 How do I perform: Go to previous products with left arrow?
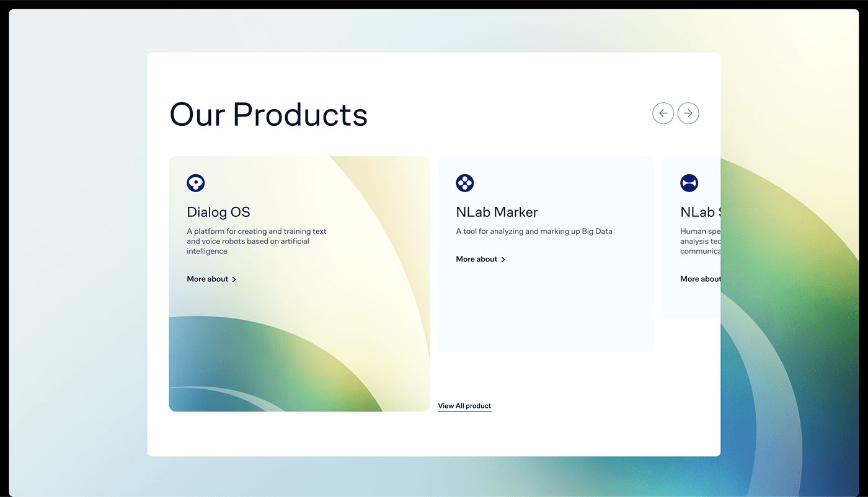click(663, 113)
